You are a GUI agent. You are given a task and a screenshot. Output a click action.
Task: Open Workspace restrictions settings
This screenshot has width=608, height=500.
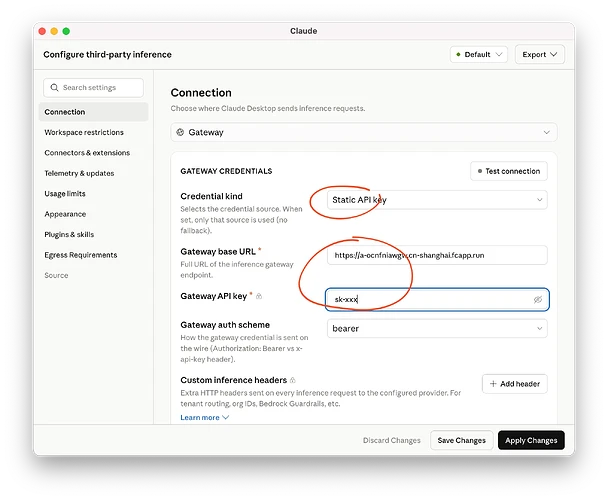pyautogui.click(x=84, y=132)
